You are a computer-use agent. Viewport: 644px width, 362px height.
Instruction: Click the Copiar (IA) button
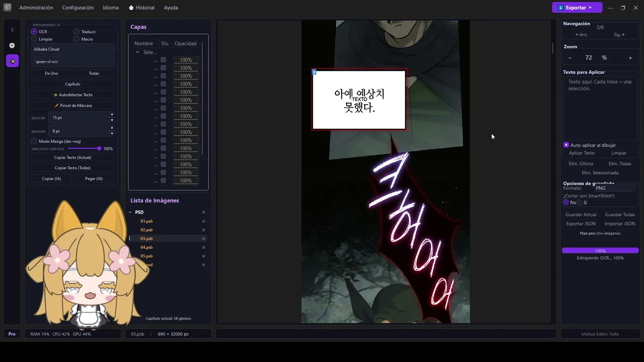click(51, 178)
